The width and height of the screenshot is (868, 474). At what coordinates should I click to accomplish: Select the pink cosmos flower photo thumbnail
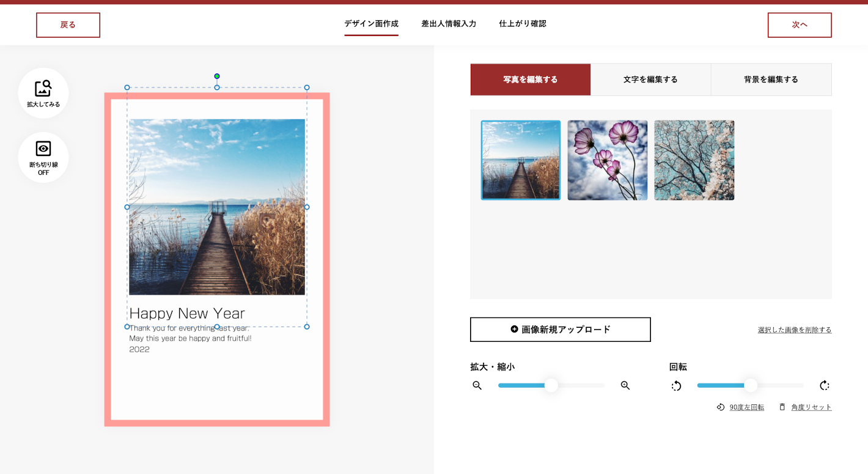[607, 160]
